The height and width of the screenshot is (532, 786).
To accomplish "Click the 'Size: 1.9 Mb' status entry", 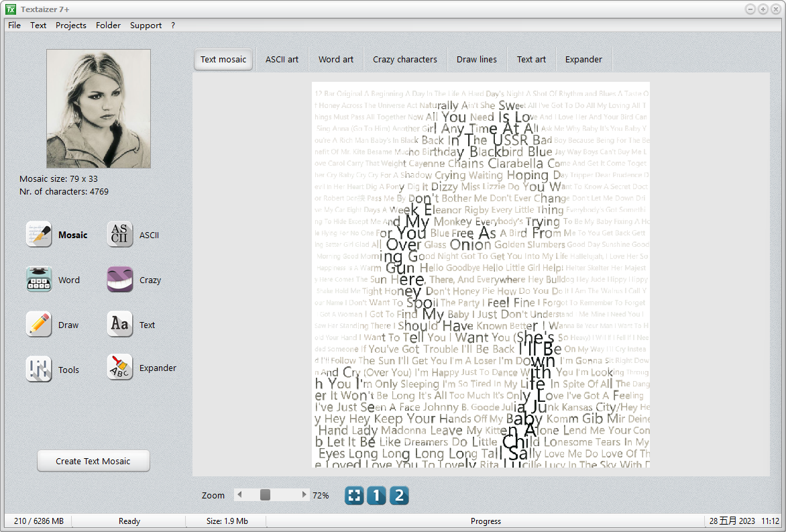I will (x=227, y=521).
